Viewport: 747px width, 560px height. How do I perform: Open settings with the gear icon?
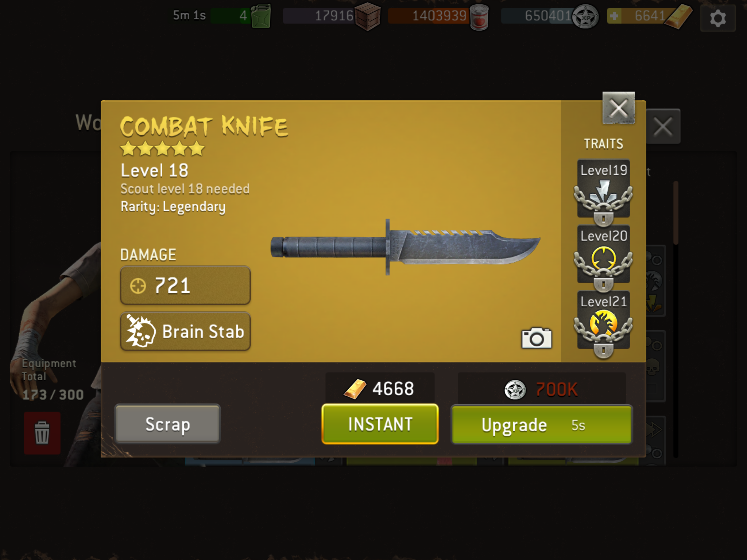(717, 18)
